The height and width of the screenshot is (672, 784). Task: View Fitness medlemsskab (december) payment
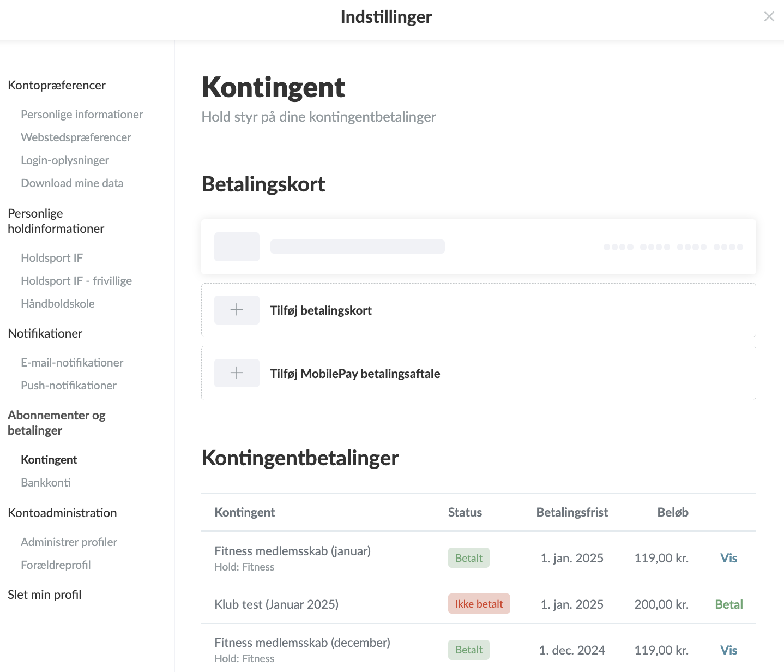click(728, 650)
